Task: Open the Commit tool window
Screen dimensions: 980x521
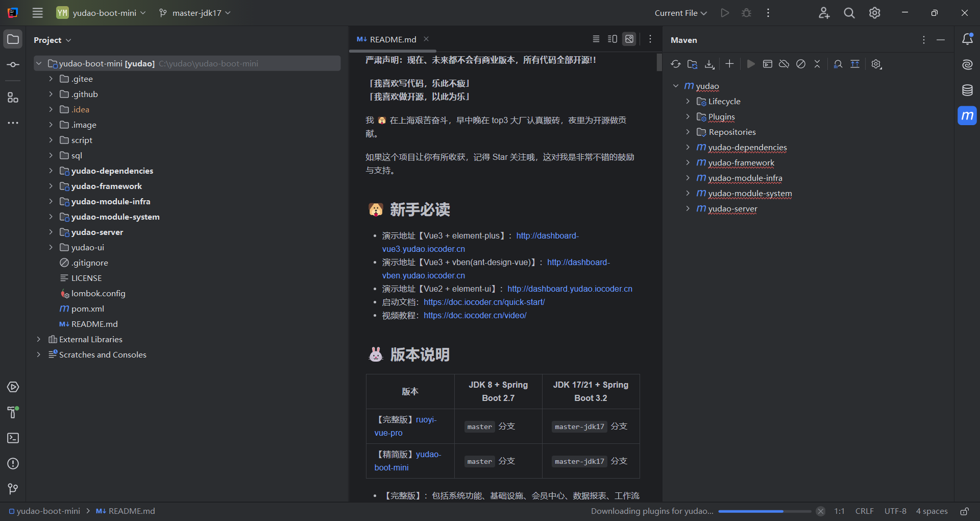Action: 13,65
